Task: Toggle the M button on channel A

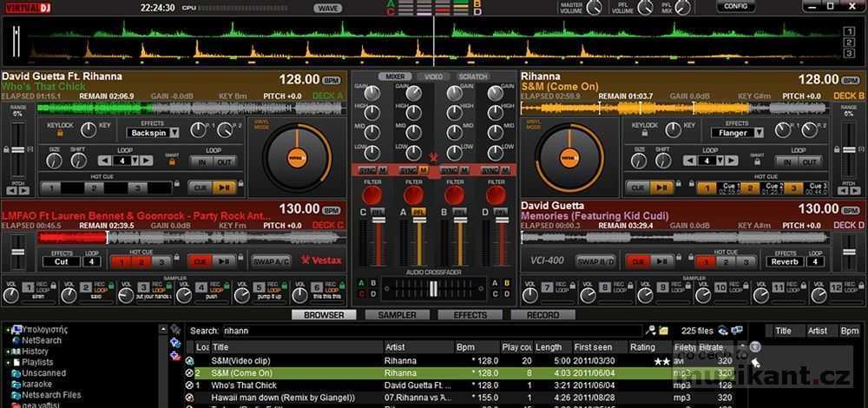Action: tap(424, 170)
